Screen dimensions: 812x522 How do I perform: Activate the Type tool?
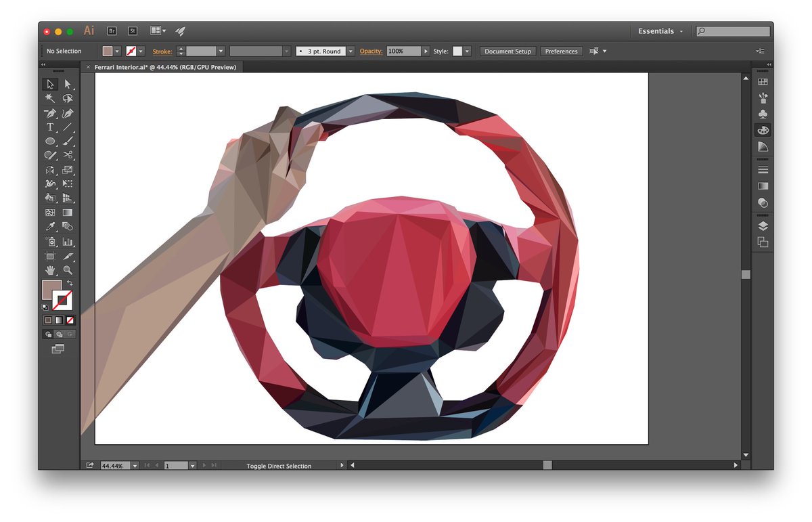pos(50,127)
